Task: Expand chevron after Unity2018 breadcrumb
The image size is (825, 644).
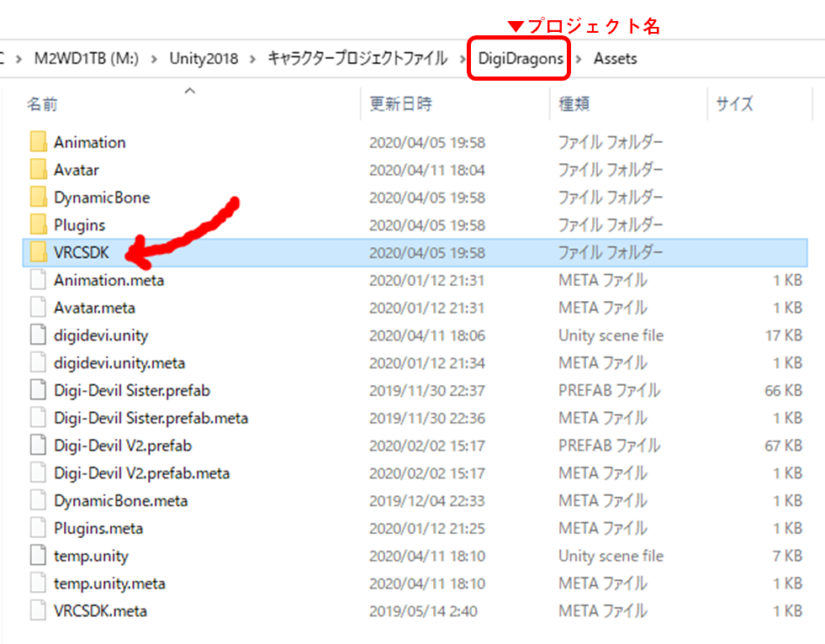Action: point(252,59)
